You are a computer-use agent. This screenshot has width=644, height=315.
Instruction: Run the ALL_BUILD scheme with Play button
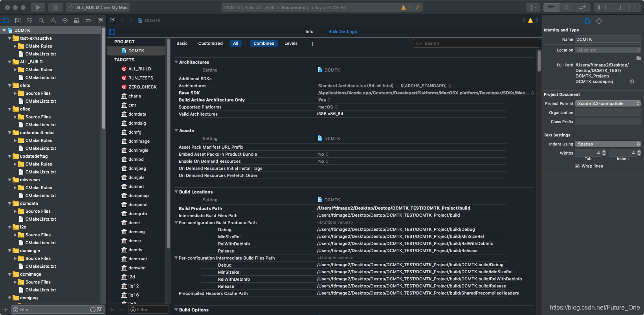38,7
